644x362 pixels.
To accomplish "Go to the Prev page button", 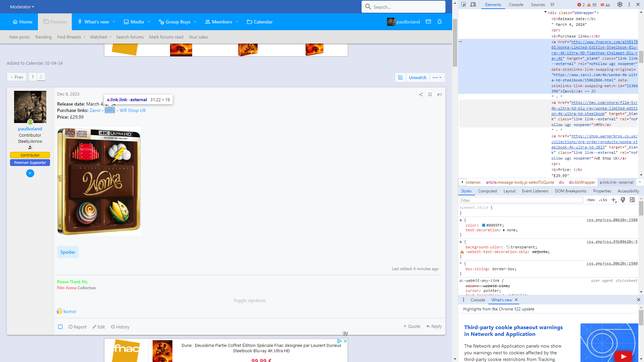I will point(17,77).
